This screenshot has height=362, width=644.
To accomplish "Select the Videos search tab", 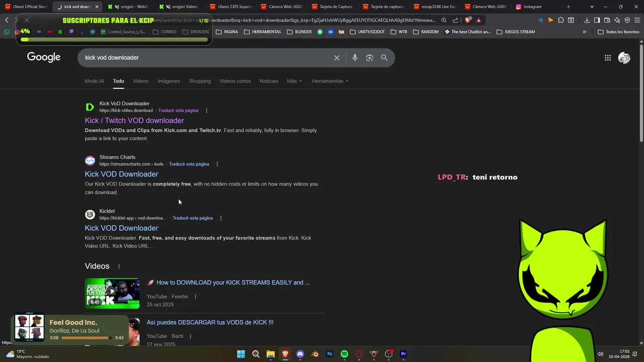I will pos(140,81).
